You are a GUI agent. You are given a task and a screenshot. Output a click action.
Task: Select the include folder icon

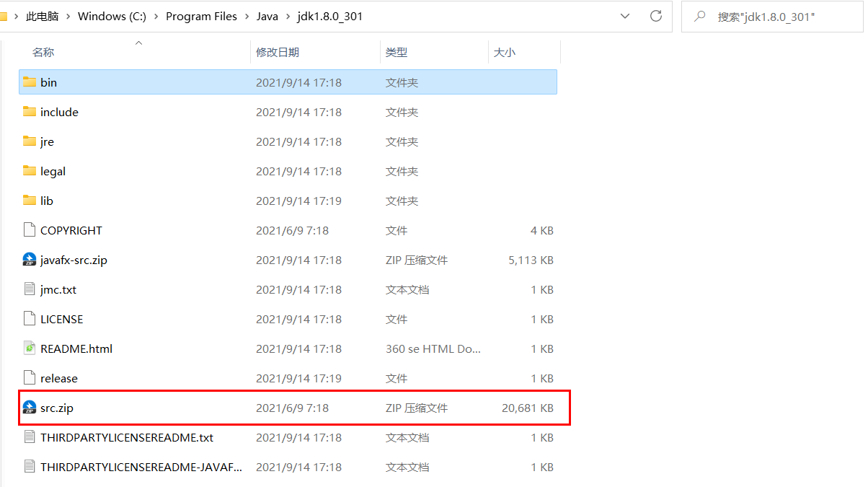29,112
